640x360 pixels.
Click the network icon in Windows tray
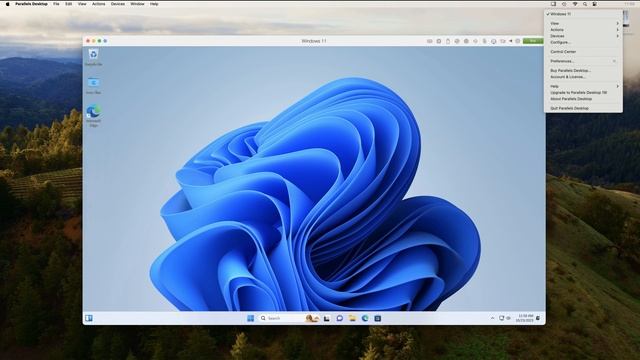(502, 318)
